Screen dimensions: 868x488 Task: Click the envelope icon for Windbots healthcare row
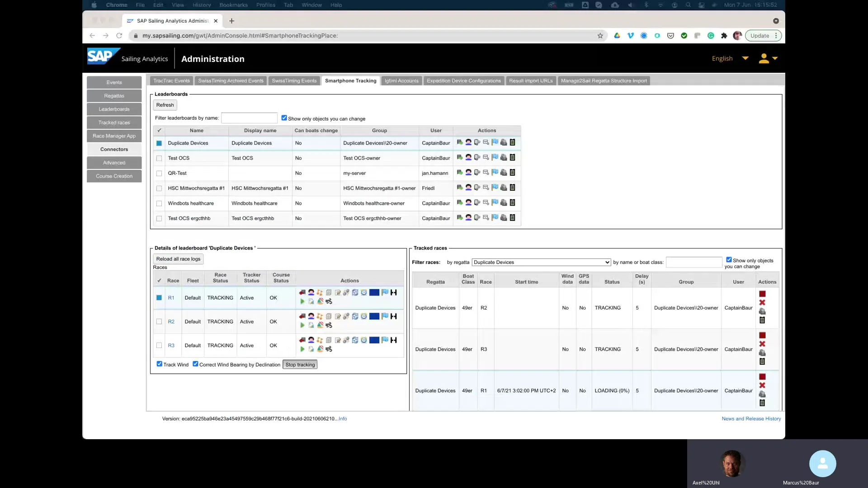pos(486,203)
